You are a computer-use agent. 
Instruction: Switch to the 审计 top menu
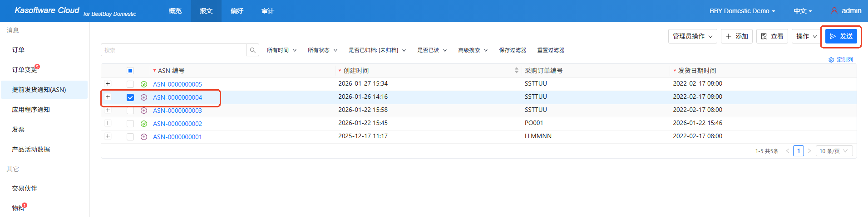coord(268,11)
